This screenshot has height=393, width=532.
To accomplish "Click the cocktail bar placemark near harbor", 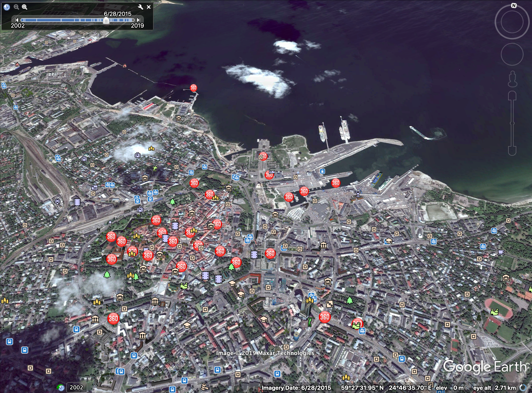I will [x=358, y=194].
